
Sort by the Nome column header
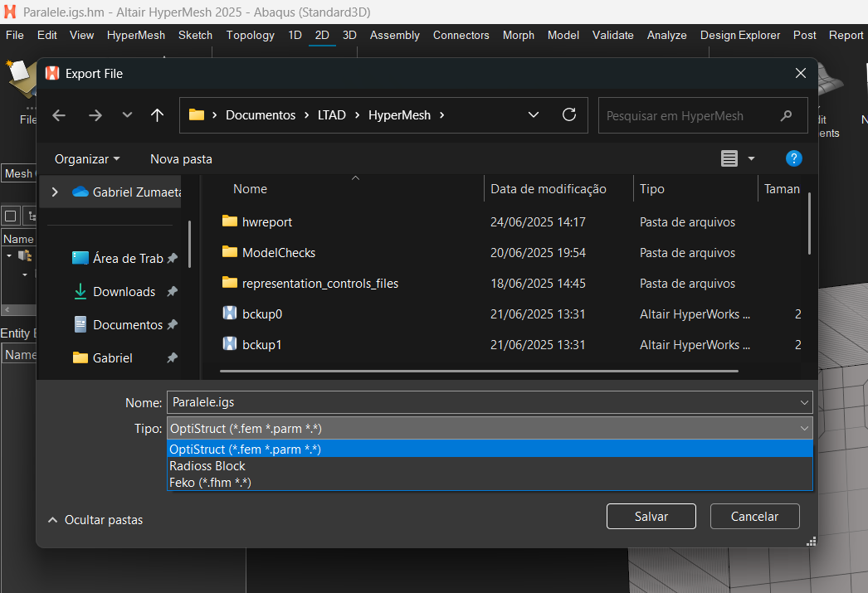pos(251,189)
